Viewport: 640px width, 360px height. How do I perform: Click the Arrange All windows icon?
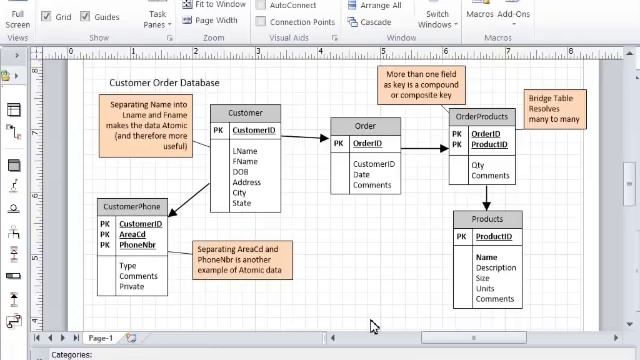pos(352,5)
